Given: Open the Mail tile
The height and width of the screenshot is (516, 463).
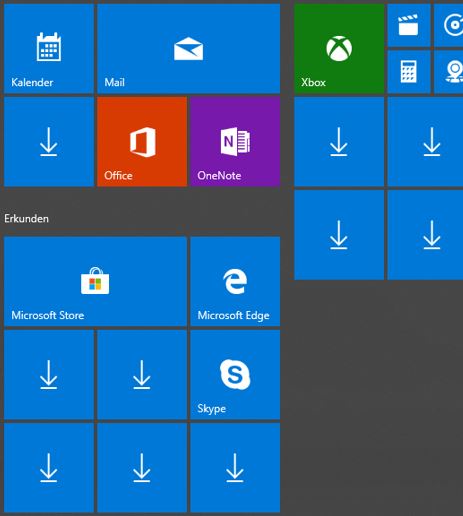Looking at the screenshot, I should [188, 48].
